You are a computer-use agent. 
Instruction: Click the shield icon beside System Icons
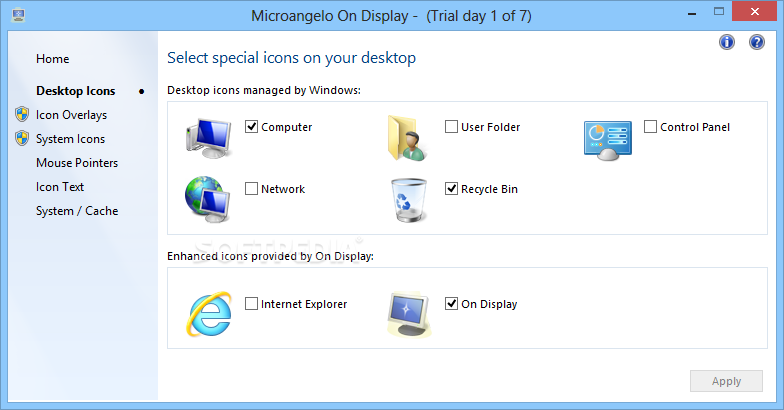pos(22,138)
